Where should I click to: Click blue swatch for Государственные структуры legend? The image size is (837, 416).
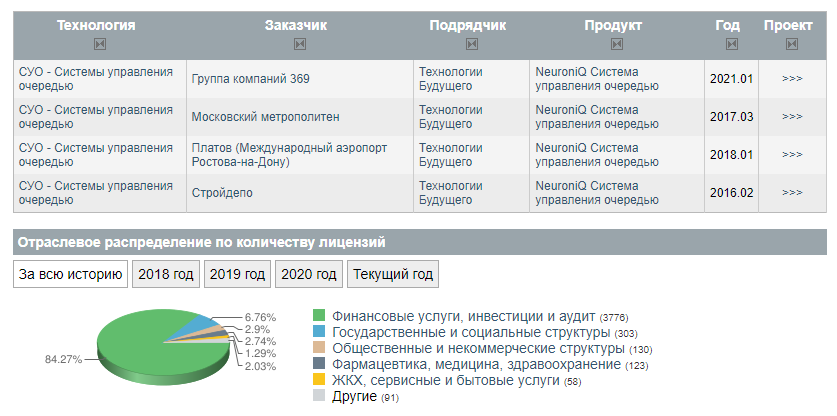pyautogui.click(x=319, y=332)
